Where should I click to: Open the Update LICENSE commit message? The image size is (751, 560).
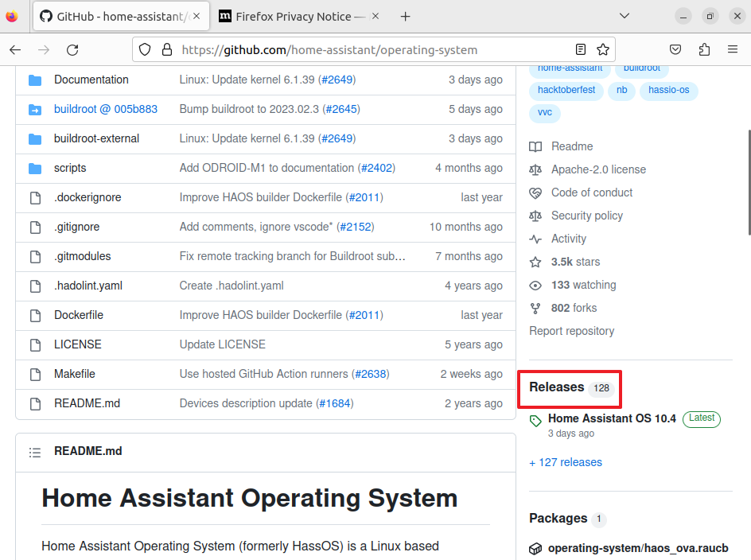[222, 345]
